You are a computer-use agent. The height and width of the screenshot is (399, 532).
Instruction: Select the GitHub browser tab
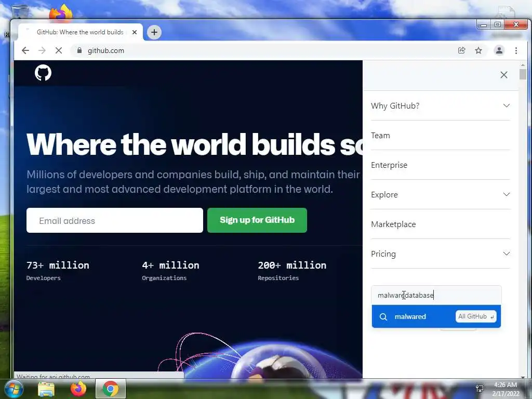click(81, 32)
